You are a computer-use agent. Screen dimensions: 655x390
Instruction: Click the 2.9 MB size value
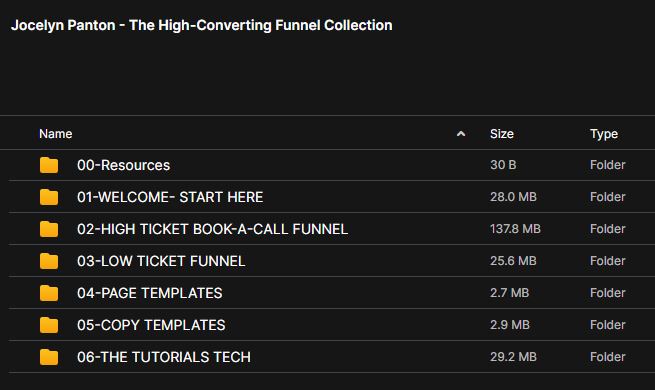pyautogui.click(x=510, y=324)
